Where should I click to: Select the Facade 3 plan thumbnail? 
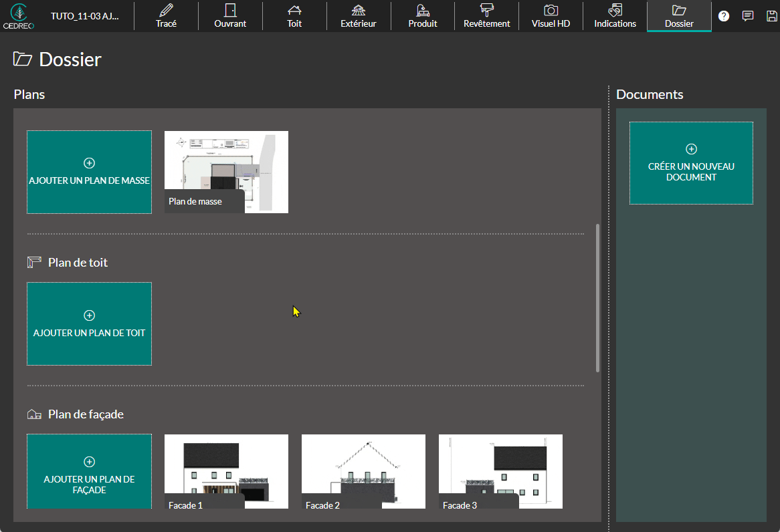[x=500, y=471]
